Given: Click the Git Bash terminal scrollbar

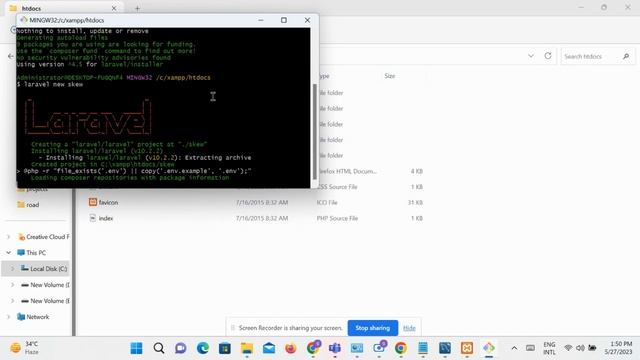Looking at the screenshot, I should coord(315,131).
